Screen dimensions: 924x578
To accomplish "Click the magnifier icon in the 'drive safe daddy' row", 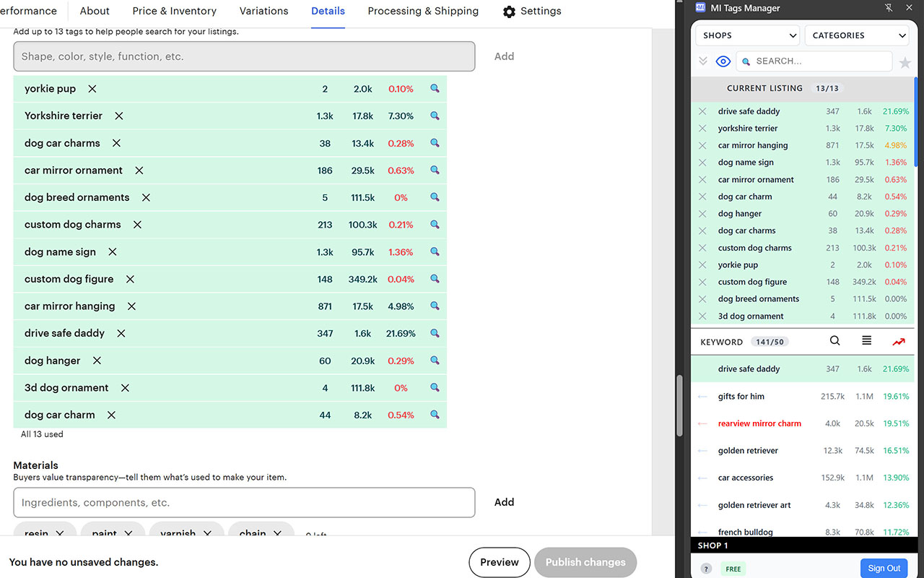I will (x=435, y=333).
